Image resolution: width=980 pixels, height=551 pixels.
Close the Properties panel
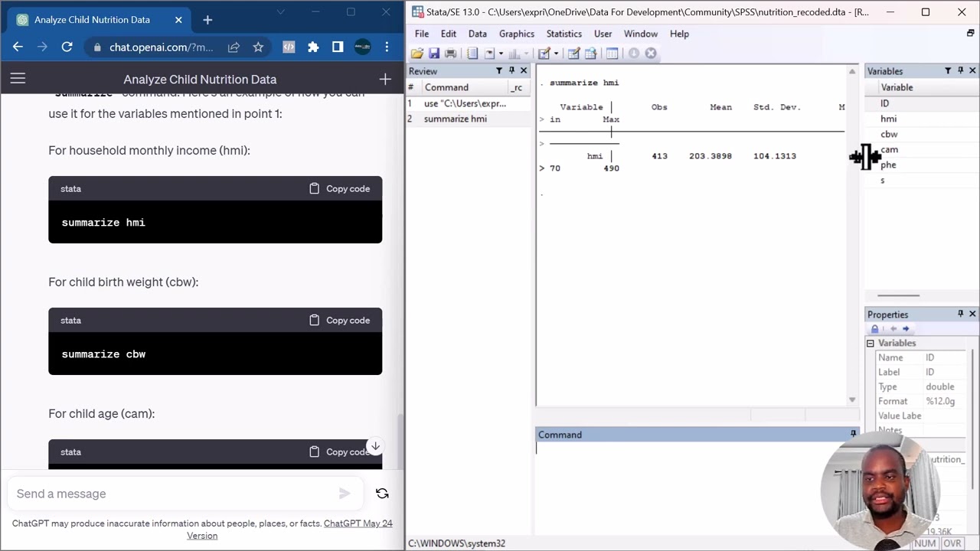972,314
